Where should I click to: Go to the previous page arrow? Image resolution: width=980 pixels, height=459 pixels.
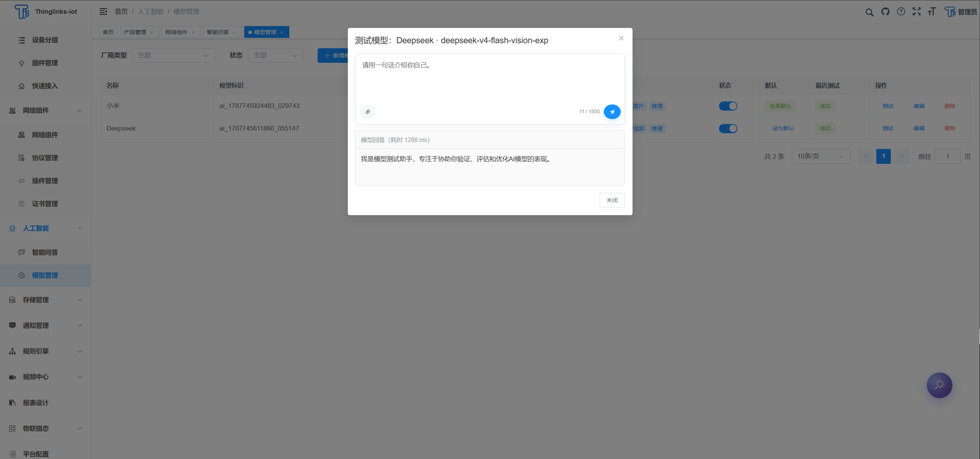coord(865,156)
